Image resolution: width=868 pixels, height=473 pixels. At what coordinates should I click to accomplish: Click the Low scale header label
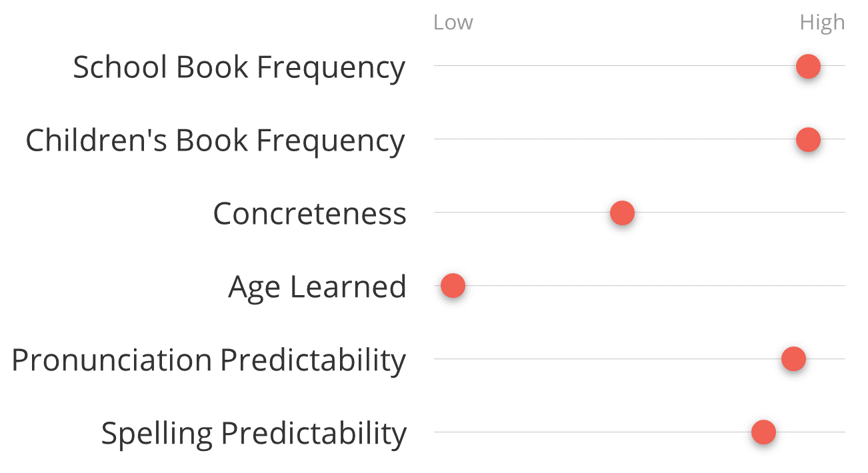point(453,23)
